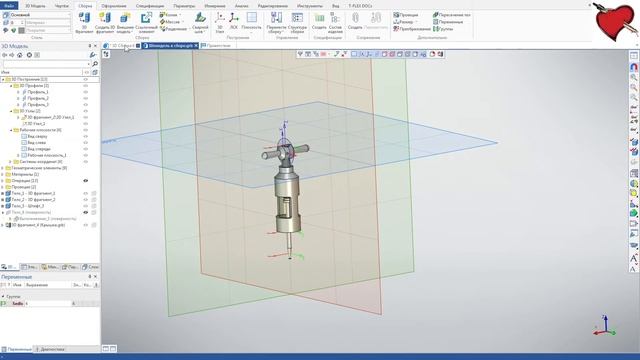640x360 pixels.
Task: Switch to the Приветствие document tab
Action: tap(216, 46)
